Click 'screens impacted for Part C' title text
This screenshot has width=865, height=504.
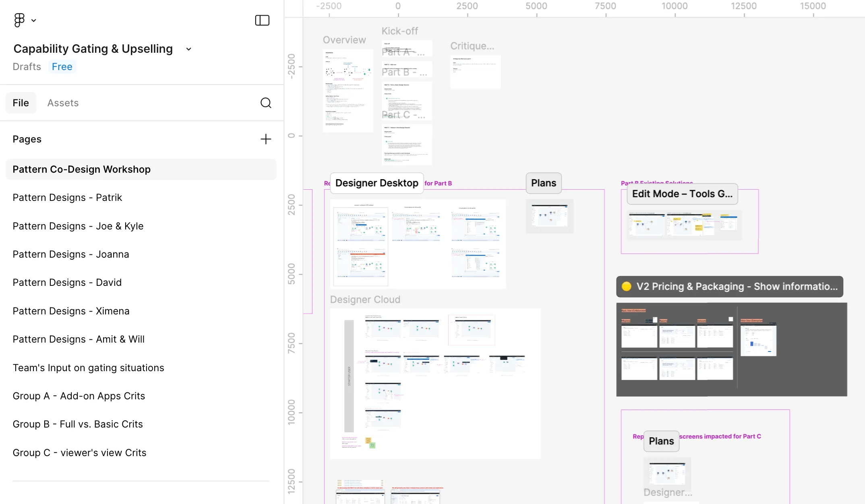[x=720, y=436]
